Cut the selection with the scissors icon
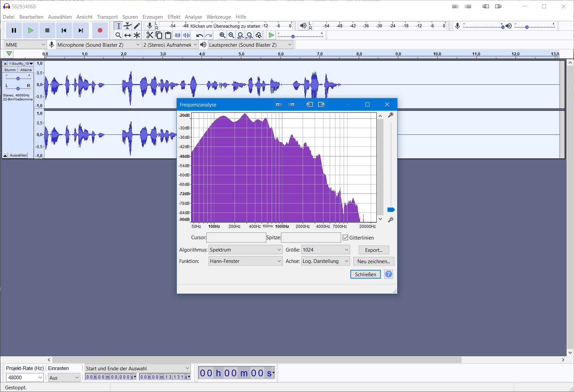The image size is (574, 392). click(150, 35)
